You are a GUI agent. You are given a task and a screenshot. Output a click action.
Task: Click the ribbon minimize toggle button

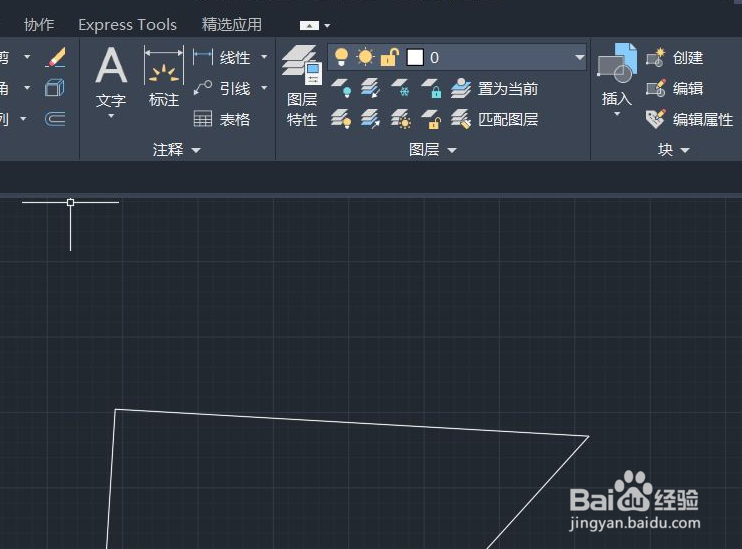click(x=309, y=26)
